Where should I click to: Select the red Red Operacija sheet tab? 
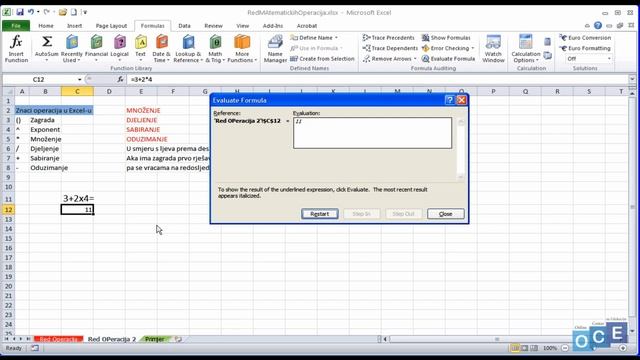[x=58, y=339]
